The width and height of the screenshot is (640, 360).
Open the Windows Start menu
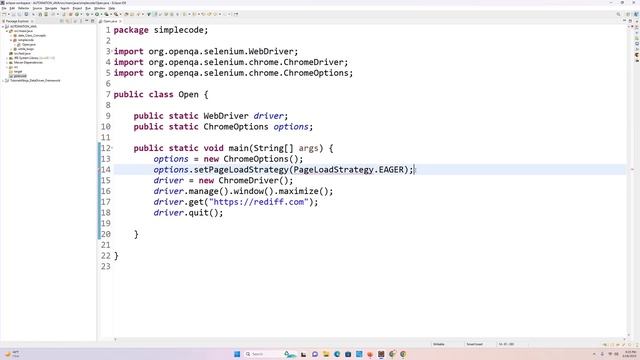[237, 354]
